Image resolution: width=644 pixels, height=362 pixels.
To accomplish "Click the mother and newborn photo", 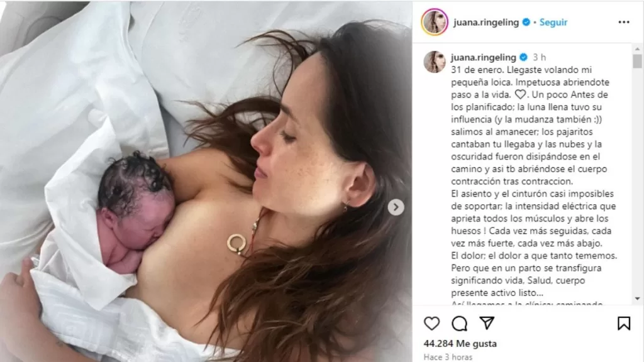I will pos(206,181).
